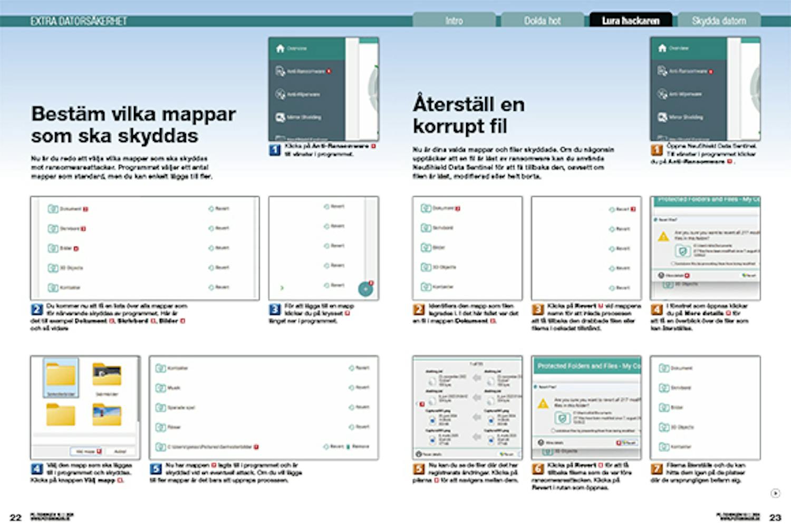791x532 pixels.
Task: Switch to the Intro tab
Action: point(454,21)
